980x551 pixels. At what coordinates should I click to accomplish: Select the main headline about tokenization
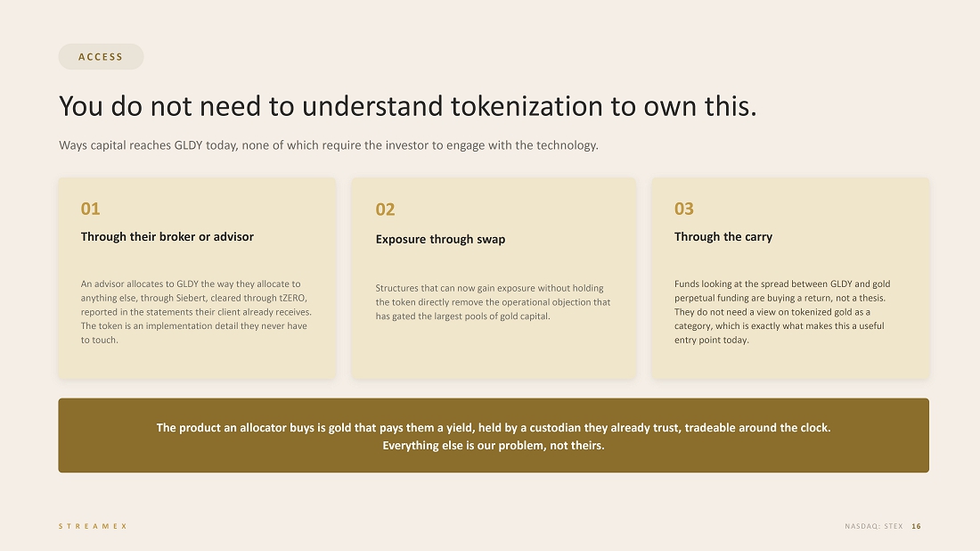coord(407,106)
